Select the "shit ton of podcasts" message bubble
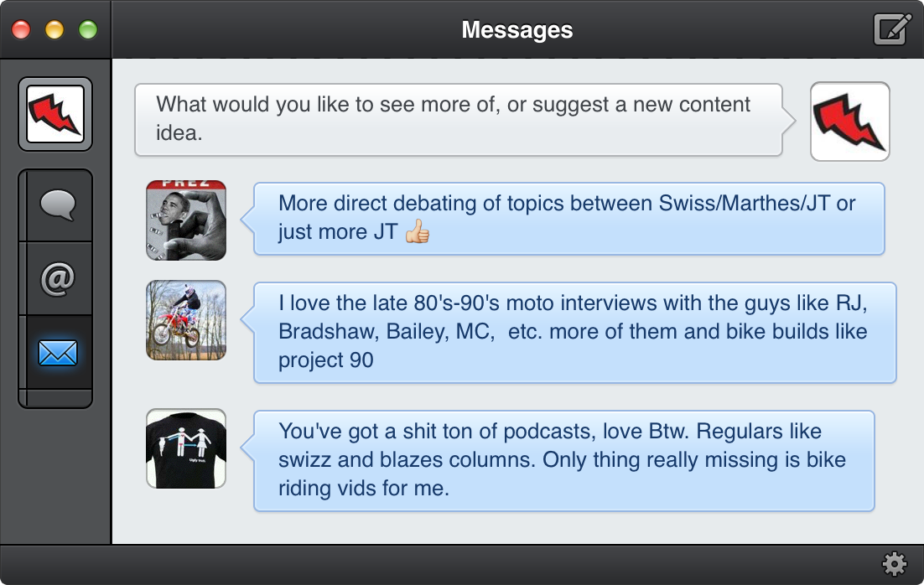 (x=563, y=460)
